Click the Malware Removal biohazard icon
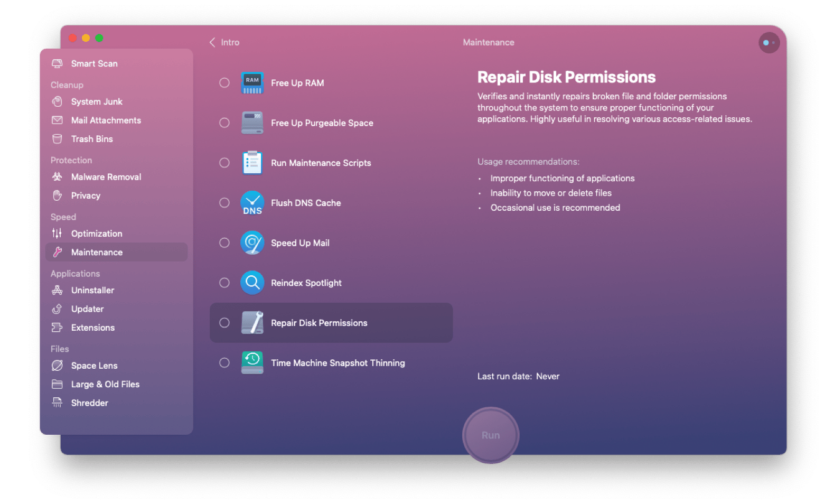This screenshot has height=504, width=824. [57, 177]
